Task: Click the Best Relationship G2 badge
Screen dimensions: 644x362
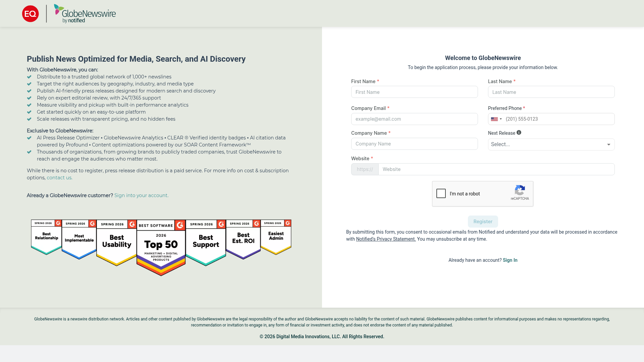Action: point(46,237)
